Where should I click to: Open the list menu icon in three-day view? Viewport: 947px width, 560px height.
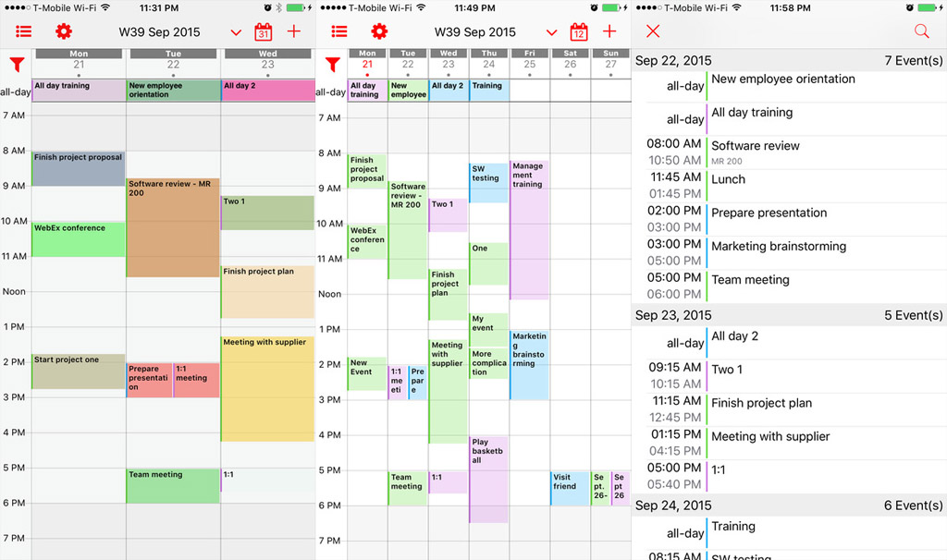24,31
